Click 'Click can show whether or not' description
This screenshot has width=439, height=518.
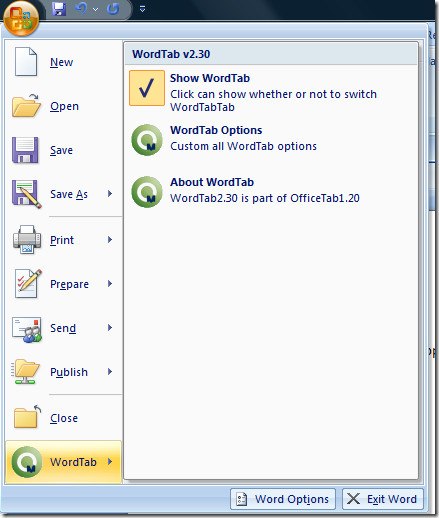(x=273, y=101)
